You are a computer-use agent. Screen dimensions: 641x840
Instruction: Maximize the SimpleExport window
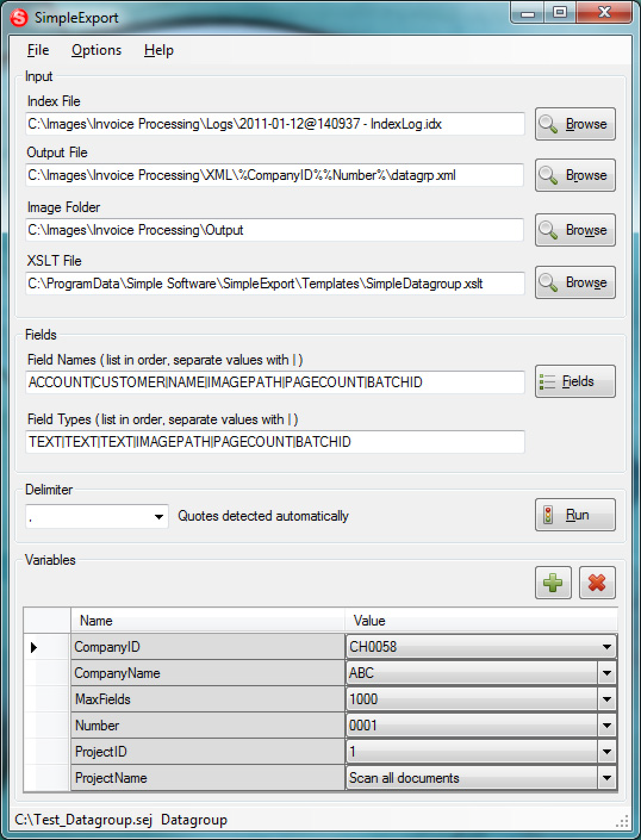pyautogui.click(x=560, y=13)
